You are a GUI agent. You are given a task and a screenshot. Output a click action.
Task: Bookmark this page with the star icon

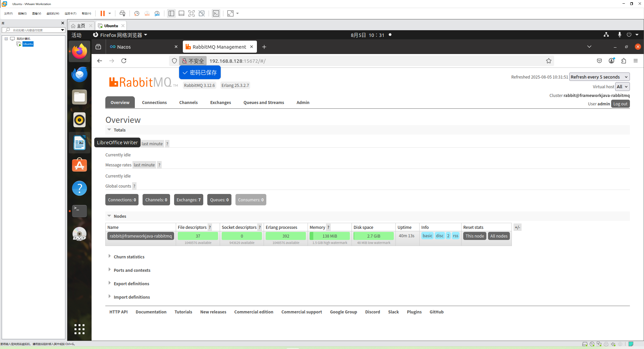coord(549,61)
